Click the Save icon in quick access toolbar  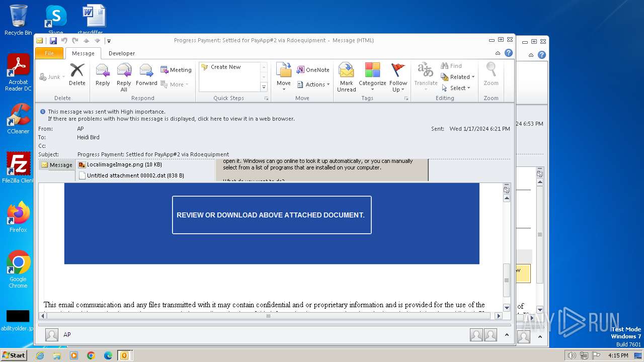tap(53, 41)
